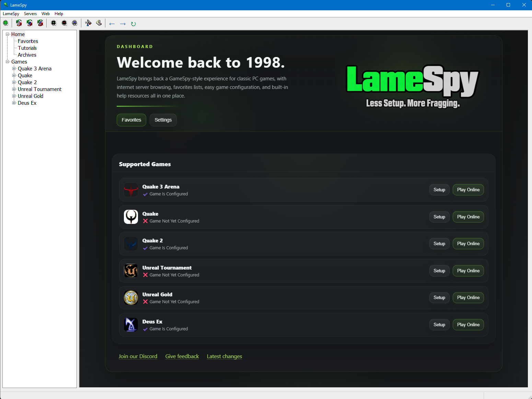Click the magnifier icon with red minus
The image size is (532, 399).
point(64,23)
